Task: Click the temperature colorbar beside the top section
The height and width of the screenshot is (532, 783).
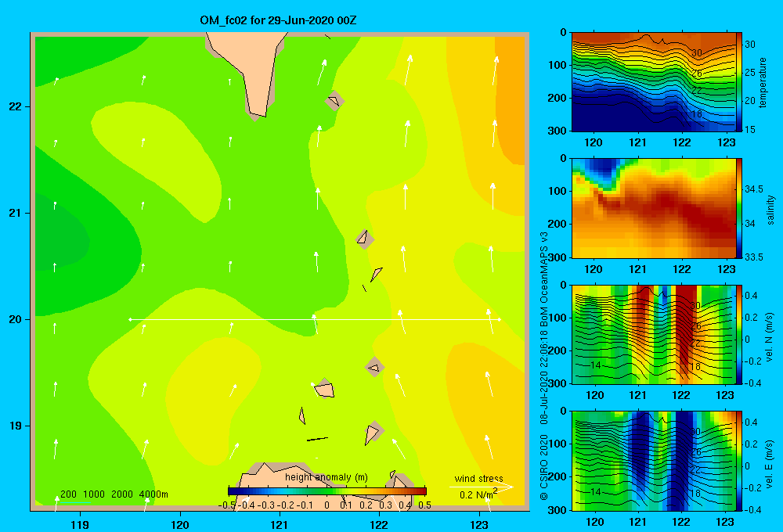Action: [739, 81]
